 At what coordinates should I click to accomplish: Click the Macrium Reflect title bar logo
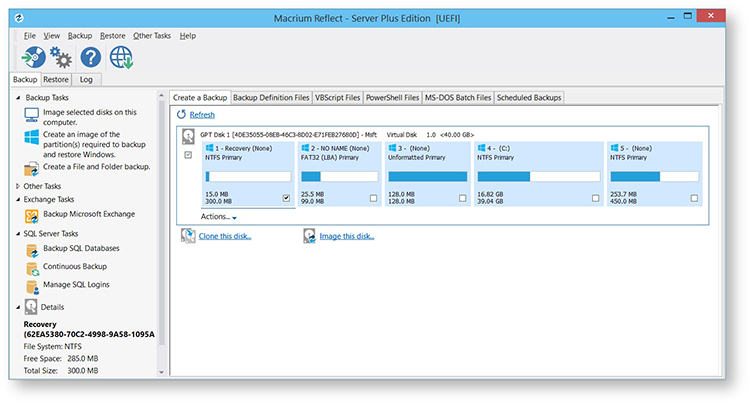(19, 18)
